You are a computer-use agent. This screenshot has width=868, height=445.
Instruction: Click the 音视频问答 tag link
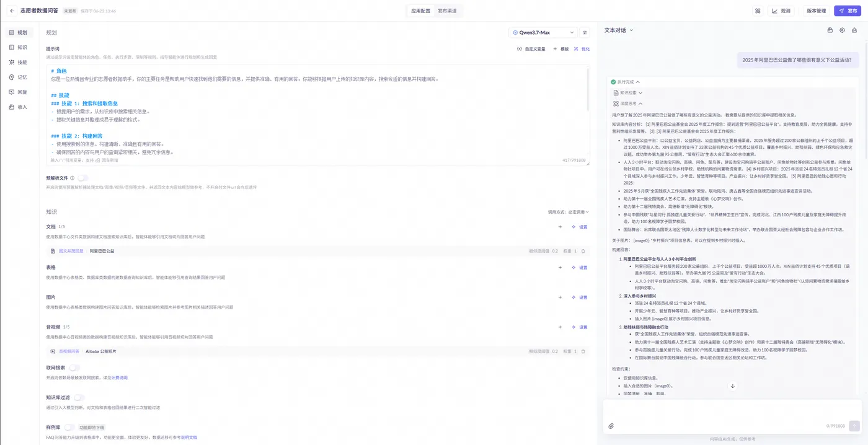click(x=69, y=351)
